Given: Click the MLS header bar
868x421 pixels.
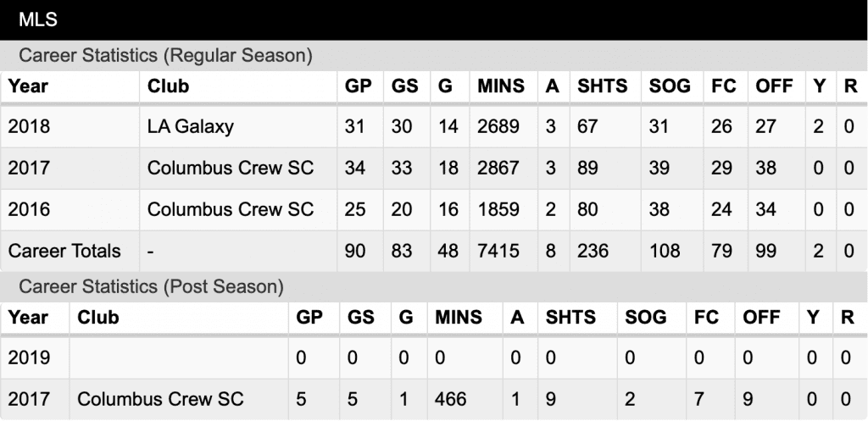Looking at the screenshot, I should click(x=434, y=20).
